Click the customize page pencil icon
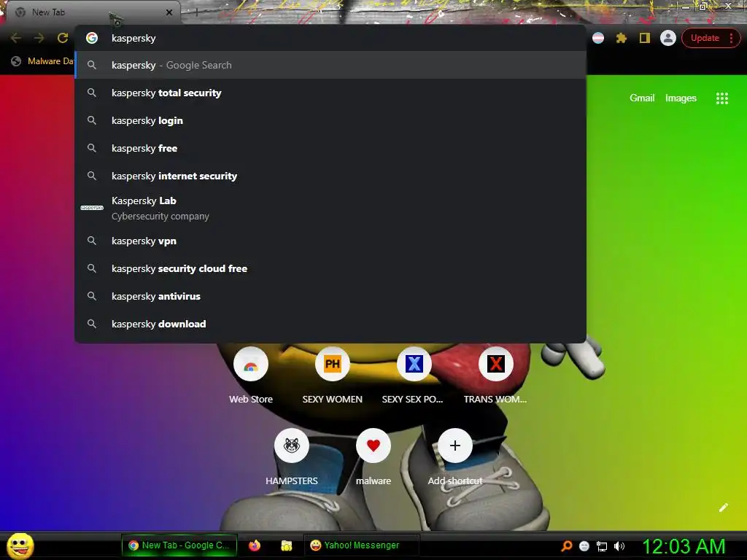This screenshot has height=560, width=747. 723,507
